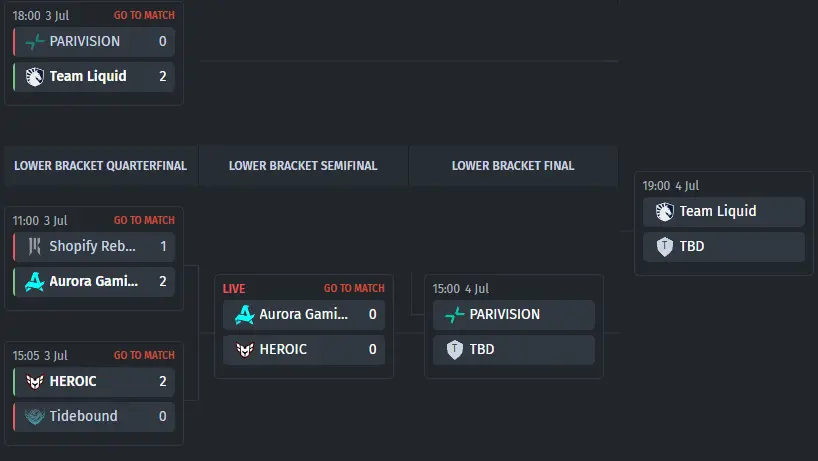818x461 pixels.
Task: Click the HEROIC logo in the 15:05 match
Action: pyautogui.click(x=34, y=382)
